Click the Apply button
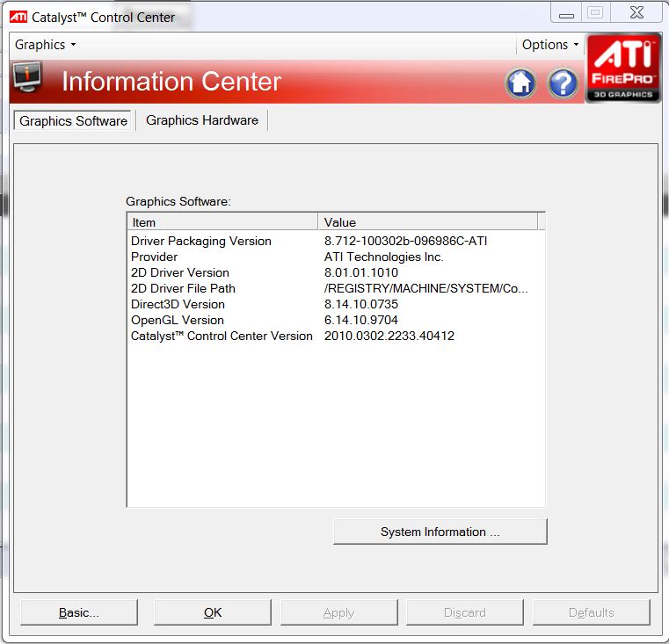The width and height of the screenshot is (669, 644). 338,612
